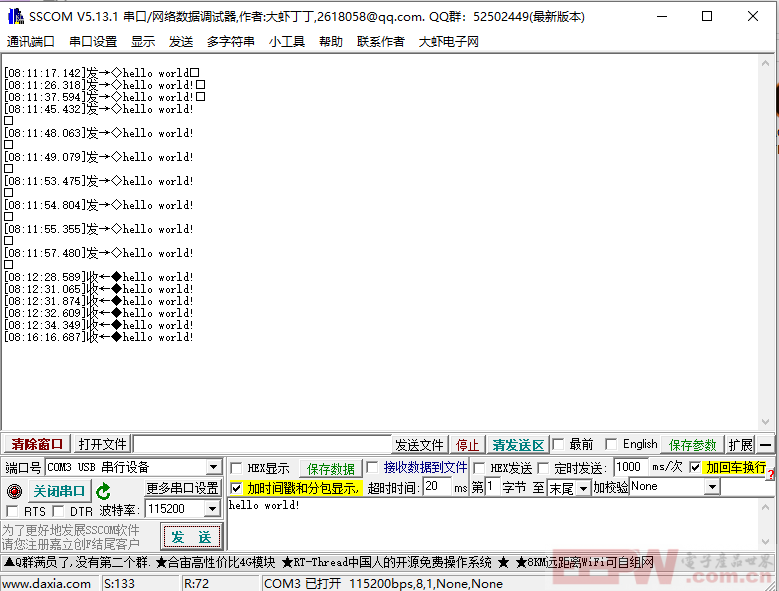Image resolution: width=779 pixels, height=591 pixels.
Task: Open the 末尾 position dropdown
Action: pos(583,489)
